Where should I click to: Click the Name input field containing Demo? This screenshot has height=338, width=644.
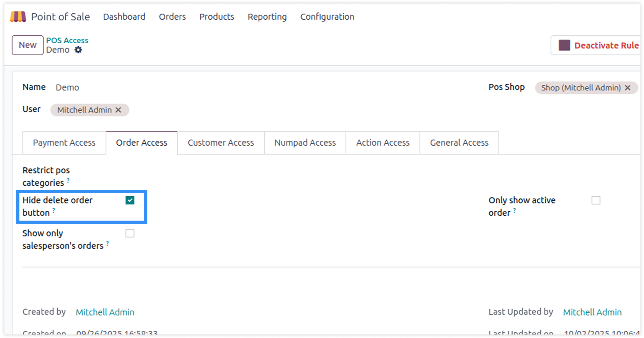[176, 88]
